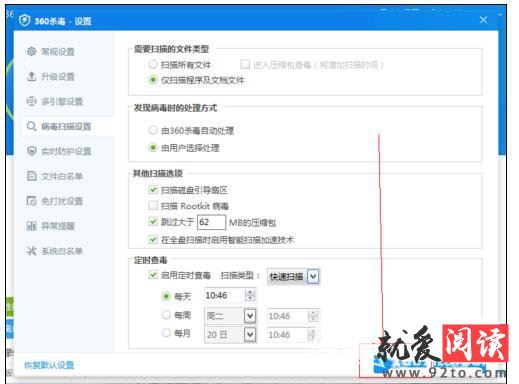Image resolution: width=519 pixels, height=384 pixels.
Task: Click the 多引擎设置 sidebar icon
Action: click(x=31, y=101)
